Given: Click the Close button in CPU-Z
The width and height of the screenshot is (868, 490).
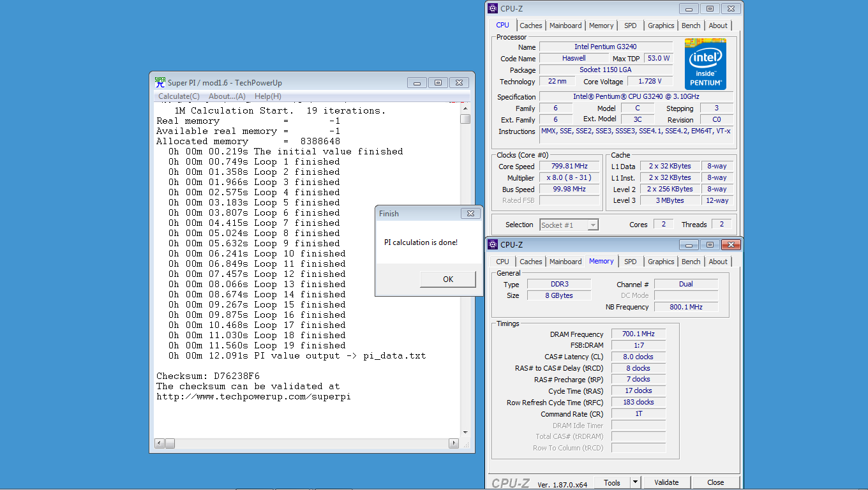Looking at the screenshot, I should click(715, 482).
